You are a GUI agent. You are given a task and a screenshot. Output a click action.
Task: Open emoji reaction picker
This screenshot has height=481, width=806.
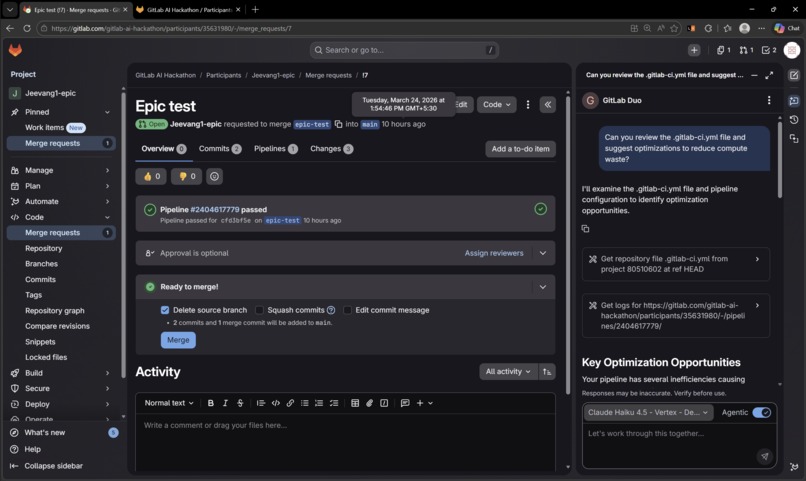click(214, 176)
